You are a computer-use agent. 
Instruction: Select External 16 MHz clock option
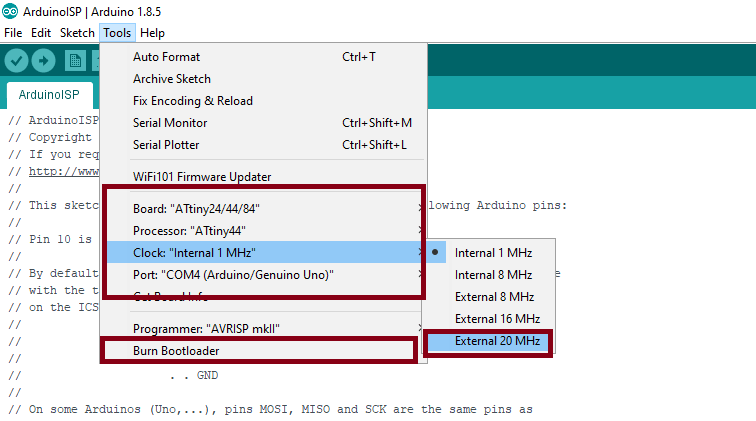click(491, 319)
